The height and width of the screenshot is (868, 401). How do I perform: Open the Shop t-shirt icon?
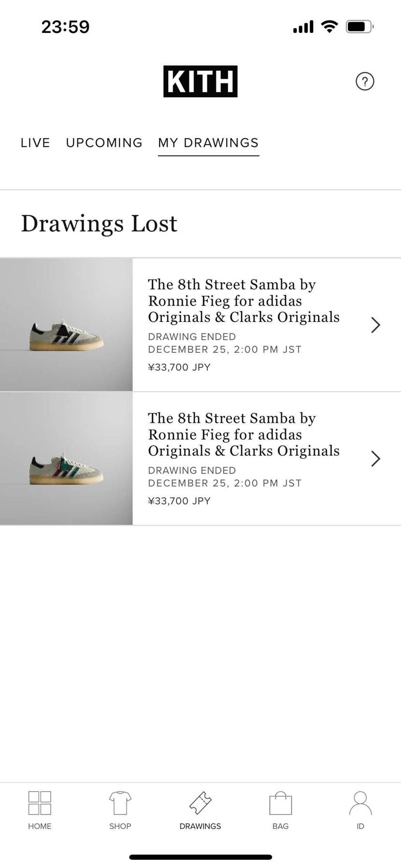click(120, 803)
